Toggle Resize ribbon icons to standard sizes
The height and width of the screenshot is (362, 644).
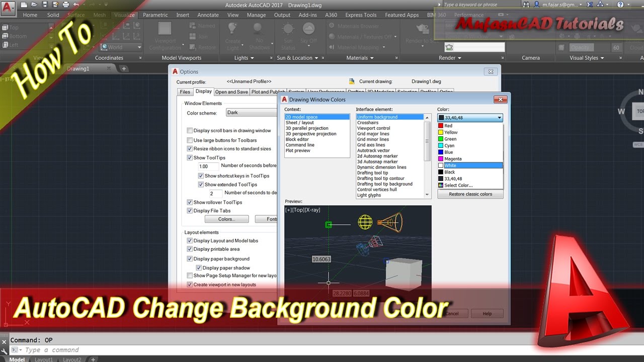pyautogui.click(x=190, y=149)
